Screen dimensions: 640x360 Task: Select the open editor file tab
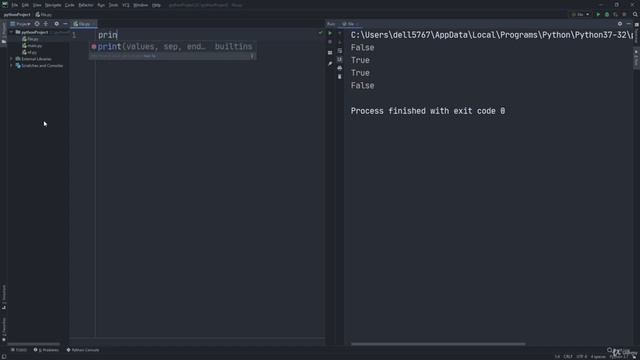[x=84, y=24]
